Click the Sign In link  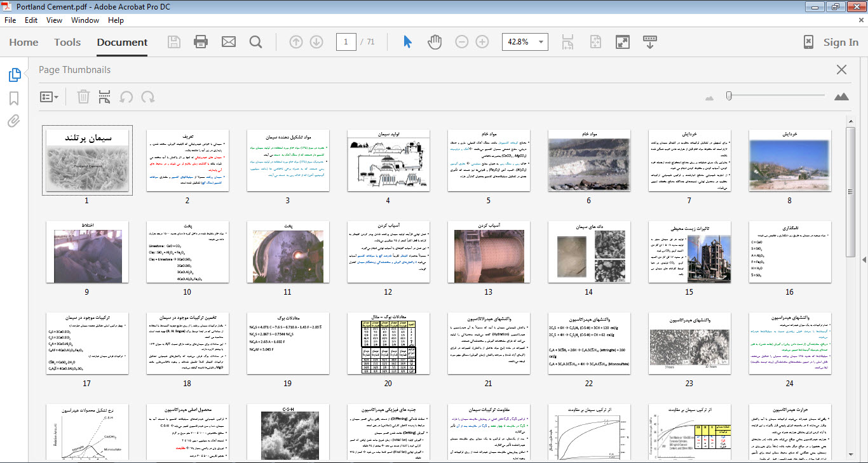tap(841, 43)
